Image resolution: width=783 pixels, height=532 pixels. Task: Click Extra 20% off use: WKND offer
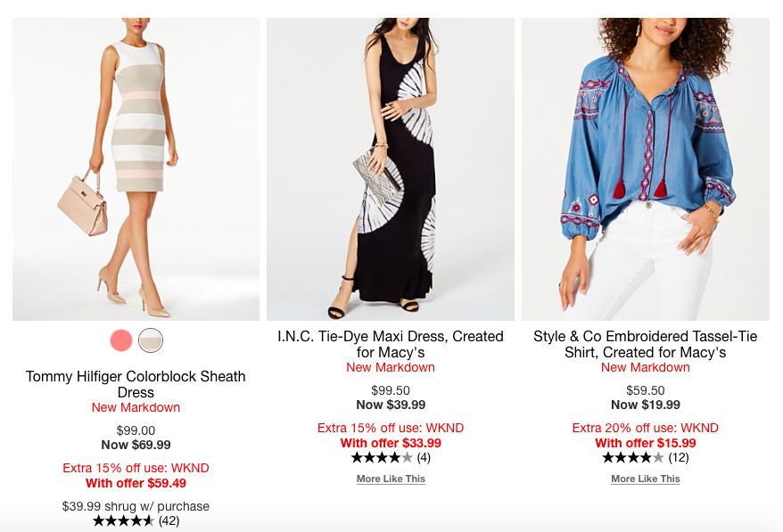click(645, 428)
